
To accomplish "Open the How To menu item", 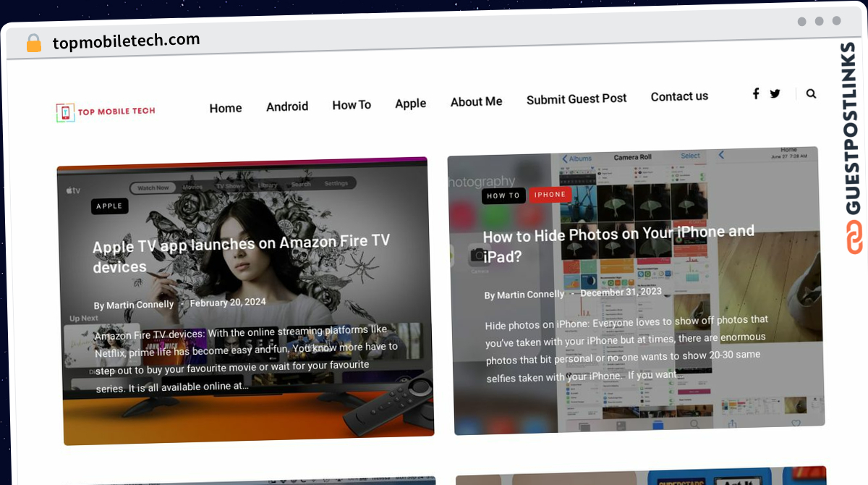I will click(x=352, y=105).
